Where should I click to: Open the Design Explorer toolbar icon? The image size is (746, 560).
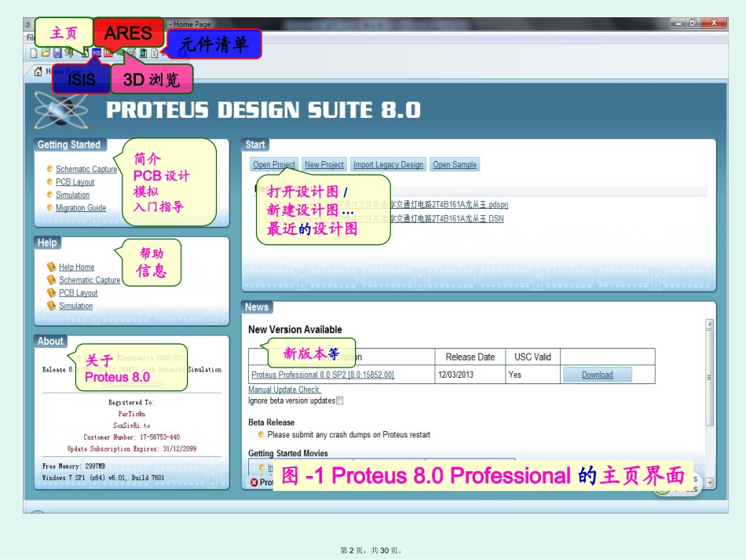pyautogui.click(x=143, y=53)
